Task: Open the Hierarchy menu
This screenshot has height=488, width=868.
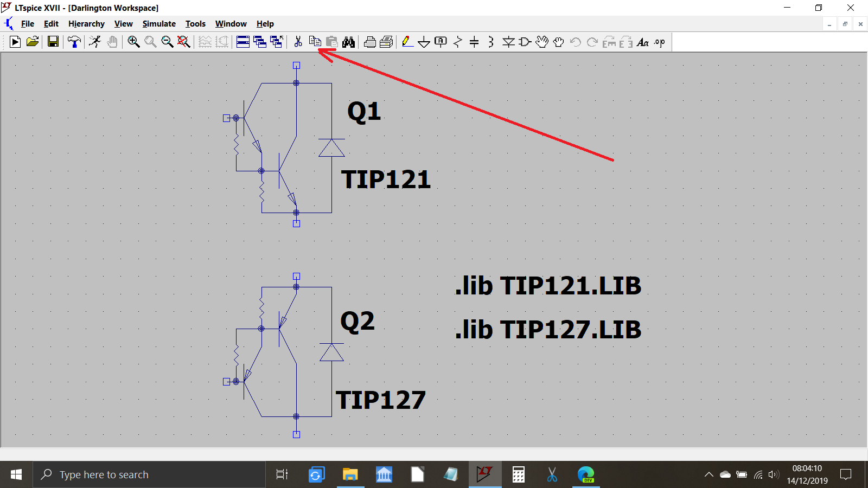Action: (x=86, y=24)
